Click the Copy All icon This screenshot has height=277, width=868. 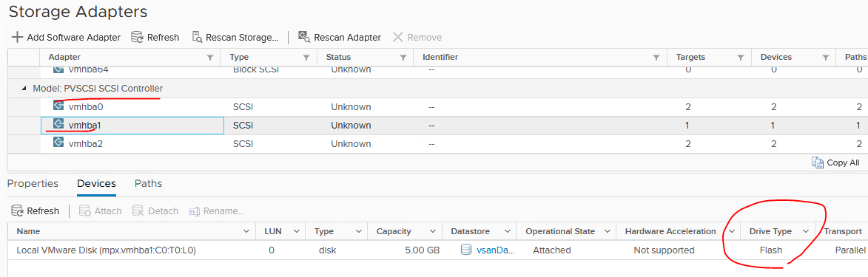coord(818,162)
